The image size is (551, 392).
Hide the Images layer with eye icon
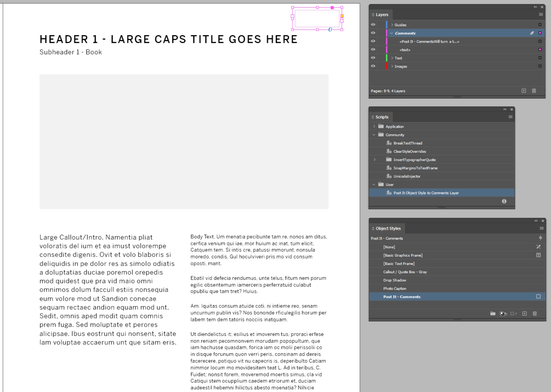point(373,66)
